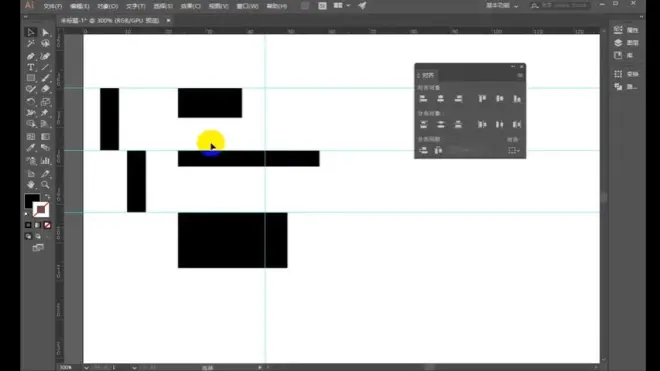Set paint mode to None
The height and width of the screenshot is (371, 660).
click(47, 225)
